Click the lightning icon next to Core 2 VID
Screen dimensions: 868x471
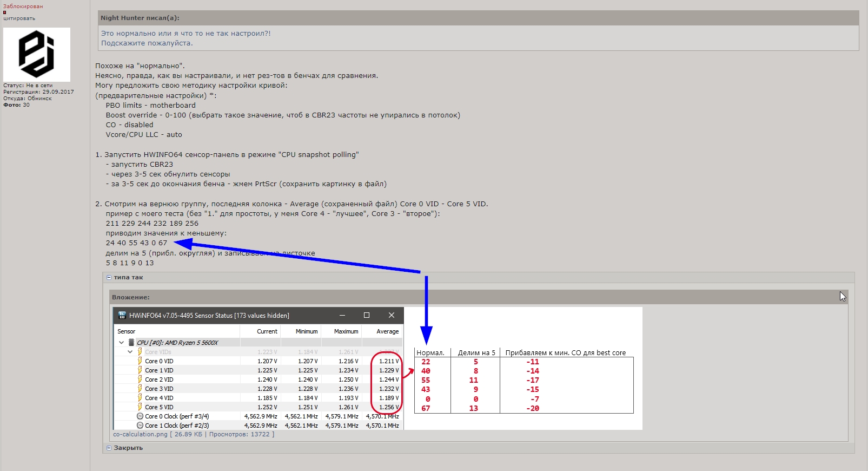pyautogui.click(x=140, y=380)
